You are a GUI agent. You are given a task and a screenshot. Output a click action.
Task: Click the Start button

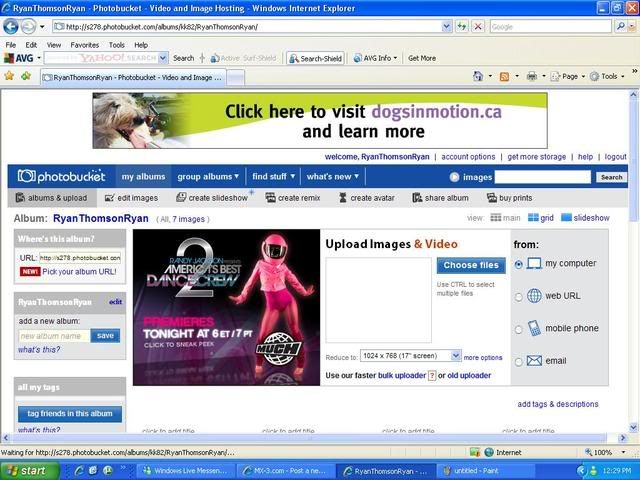pyautogui.click(x=29, y=471)
